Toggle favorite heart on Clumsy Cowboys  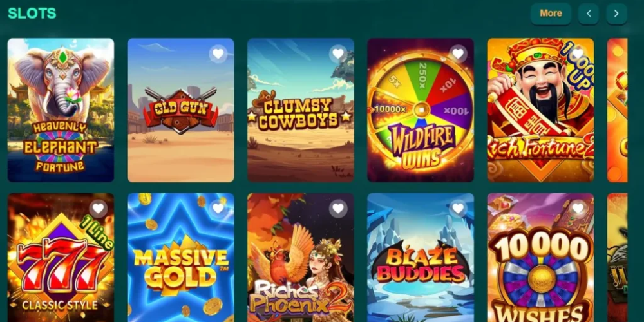coord(338,54)
